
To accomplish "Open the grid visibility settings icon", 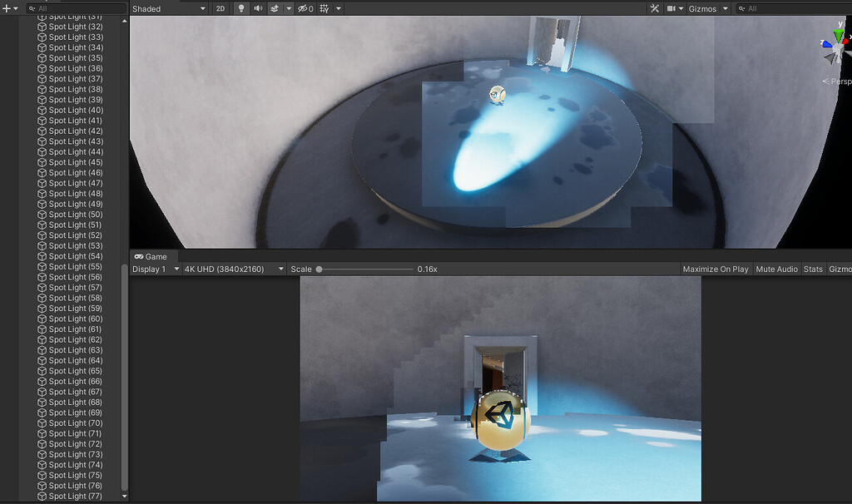I will pos(324,8).
